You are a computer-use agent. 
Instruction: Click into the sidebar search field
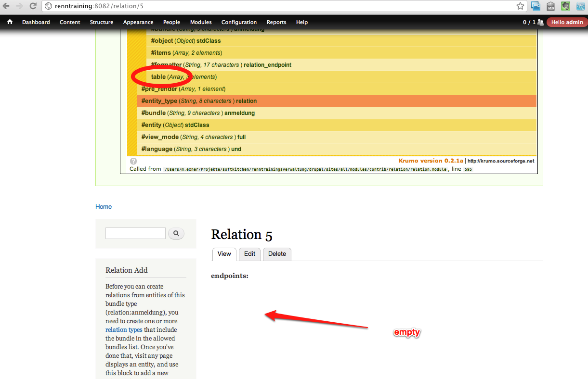(x=135, y=233)
